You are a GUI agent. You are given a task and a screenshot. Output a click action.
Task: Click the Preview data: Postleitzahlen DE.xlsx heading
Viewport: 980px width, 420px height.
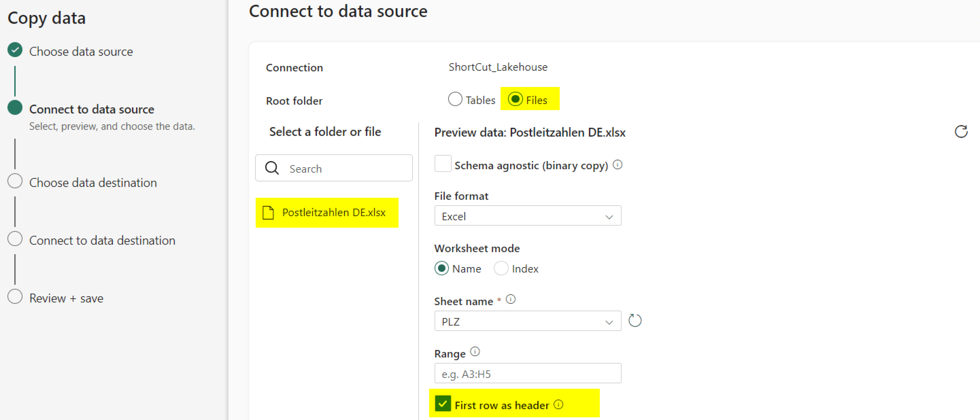[x=530, y=132]
